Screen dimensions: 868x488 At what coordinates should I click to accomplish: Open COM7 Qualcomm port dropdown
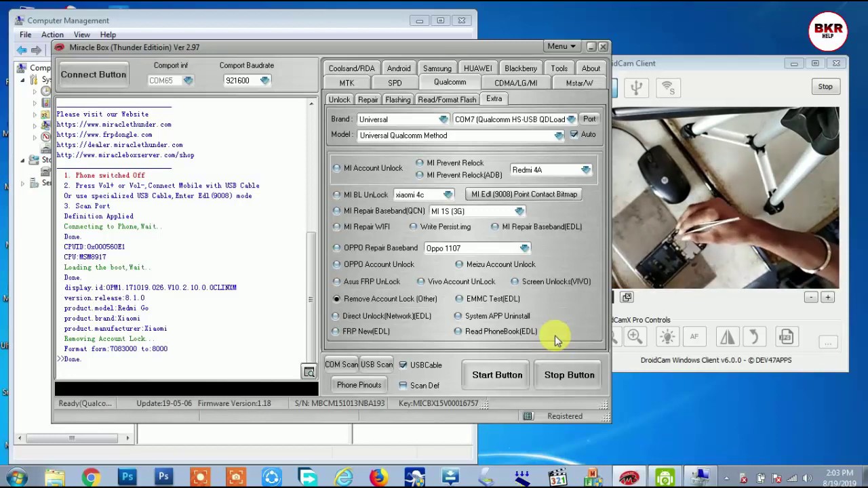coord(571,119)
